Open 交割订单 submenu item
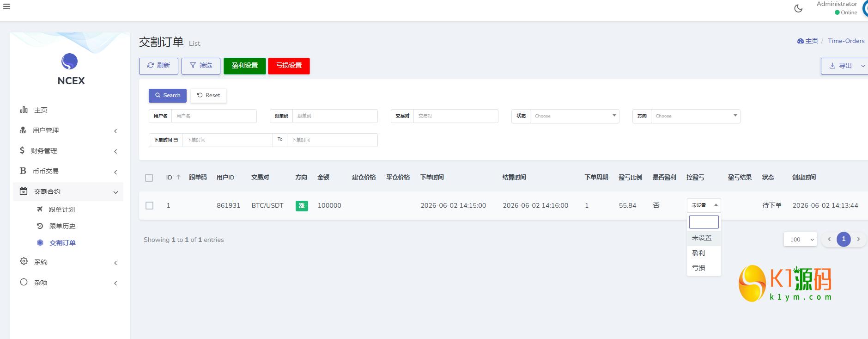Viewport: 868px width, 339px height. 62,243
